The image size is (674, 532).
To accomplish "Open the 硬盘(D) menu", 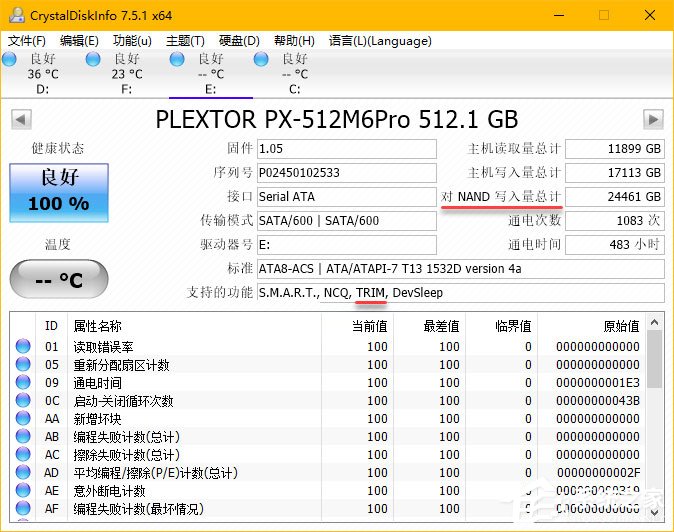I will click(239, 41).
